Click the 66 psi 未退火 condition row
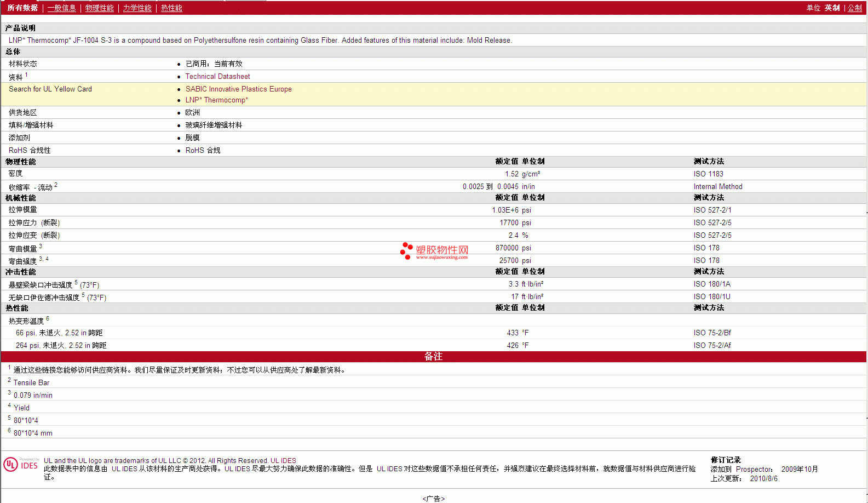This screenshot has width=868, height=503. point(59,333)
